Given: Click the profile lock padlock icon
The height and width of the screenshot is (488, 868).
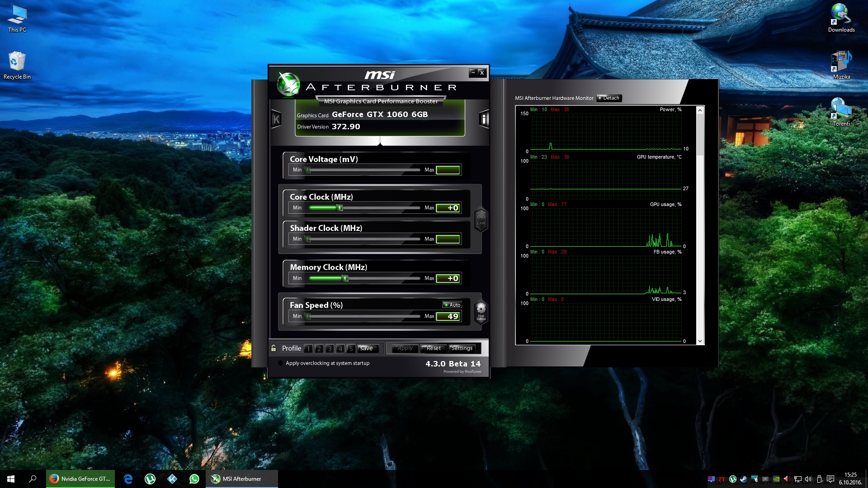Looking at the screenshot, I should 274,348.
